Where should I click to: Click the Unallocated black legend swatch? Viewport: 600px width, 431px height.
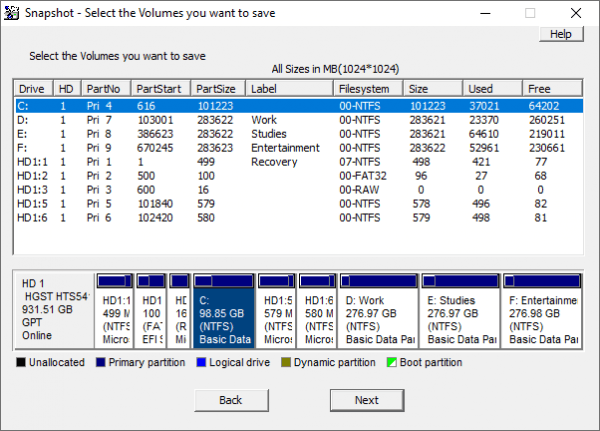point(21,362)
